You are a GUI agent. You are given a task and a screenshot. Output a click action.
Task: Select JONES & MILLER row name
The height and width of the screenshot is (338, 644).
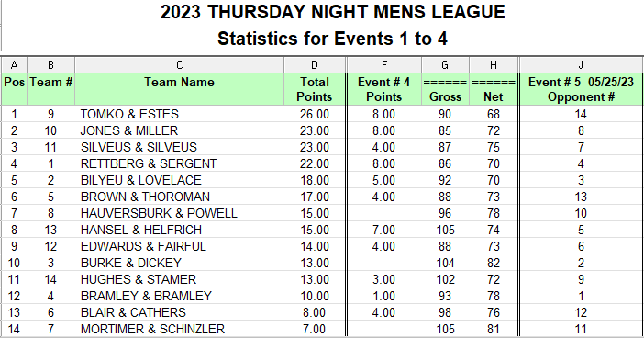tap(129, 130)
